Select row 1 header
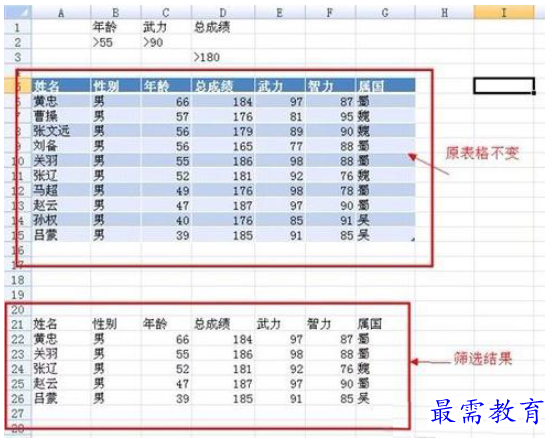 (18, 27)
